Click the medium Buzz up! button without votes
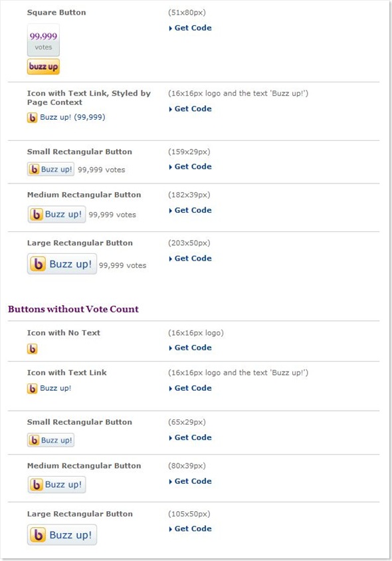 [57, 485]
